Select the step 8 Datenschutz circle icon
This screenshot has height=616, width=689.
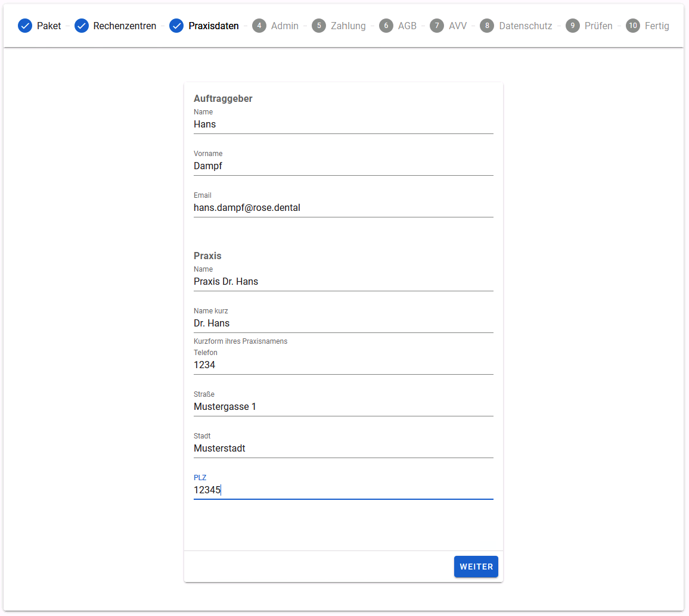[487, 26]
